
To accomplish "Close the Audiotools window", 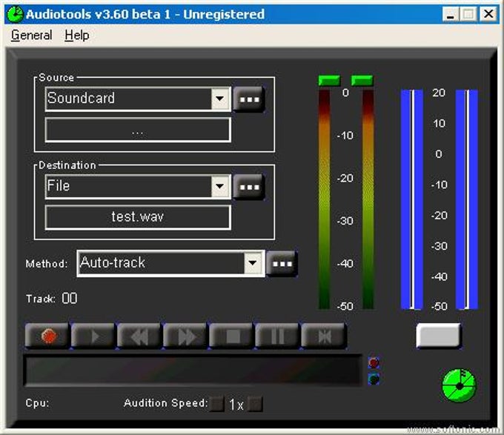I will click(488, 14).
